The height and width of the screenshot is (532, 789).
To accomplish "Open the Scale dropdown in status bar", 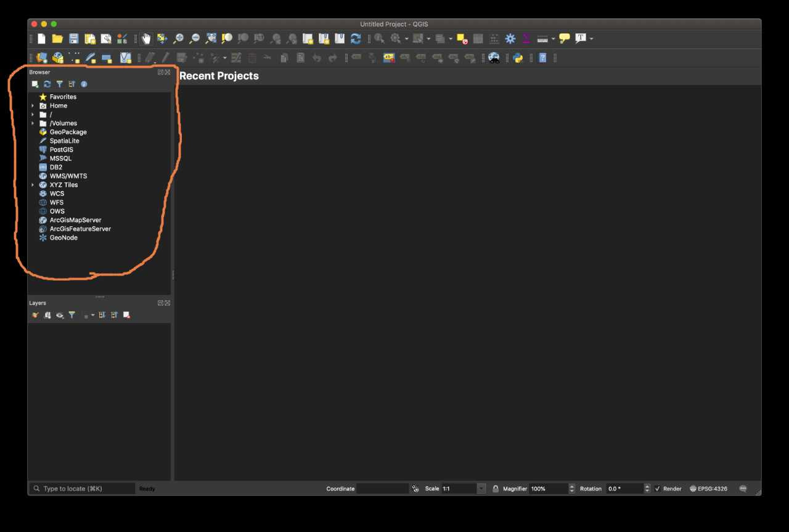I will (481, 488).
